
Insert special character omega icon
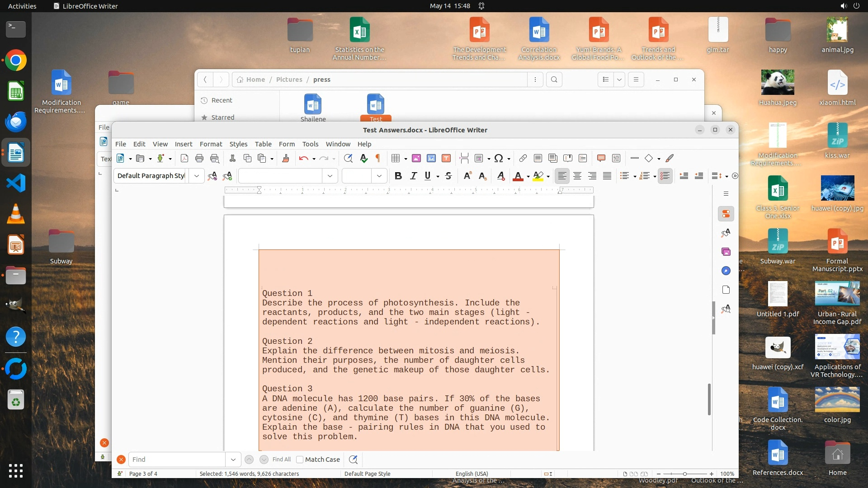click(498, 158)
